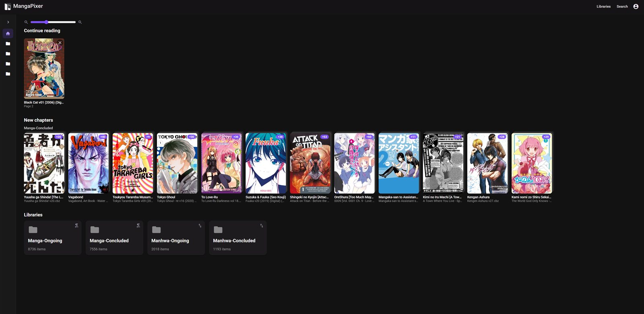Open the Mangaka-san to Assistant cover

tap(398, 163)
